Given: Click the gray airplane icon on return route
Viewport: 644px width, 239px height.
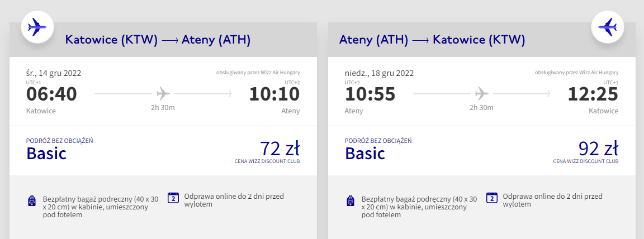Looking at the screenshot, I should coord(482,93).
